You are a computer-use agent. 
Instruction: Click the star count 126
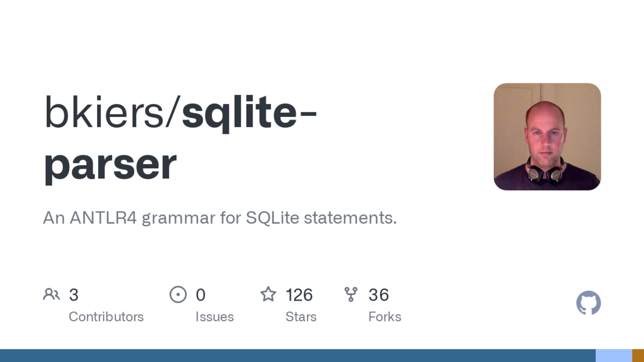click(299, 295)
